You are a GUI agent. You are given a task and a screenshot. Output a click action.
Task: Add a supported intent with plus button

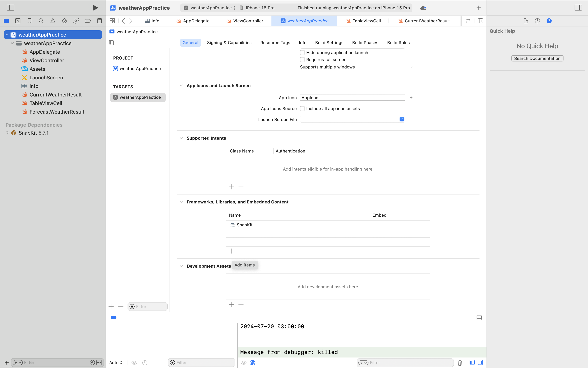click(x=231, y=187)
